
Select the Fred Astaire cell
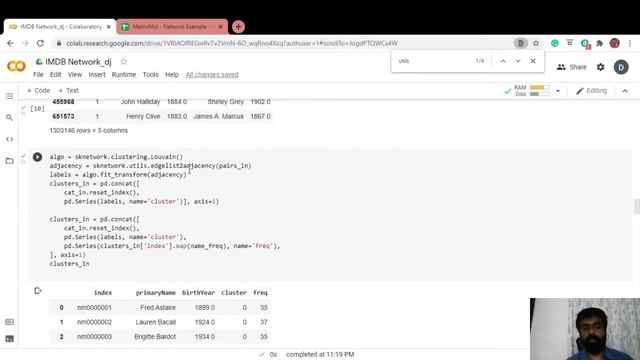158,307
